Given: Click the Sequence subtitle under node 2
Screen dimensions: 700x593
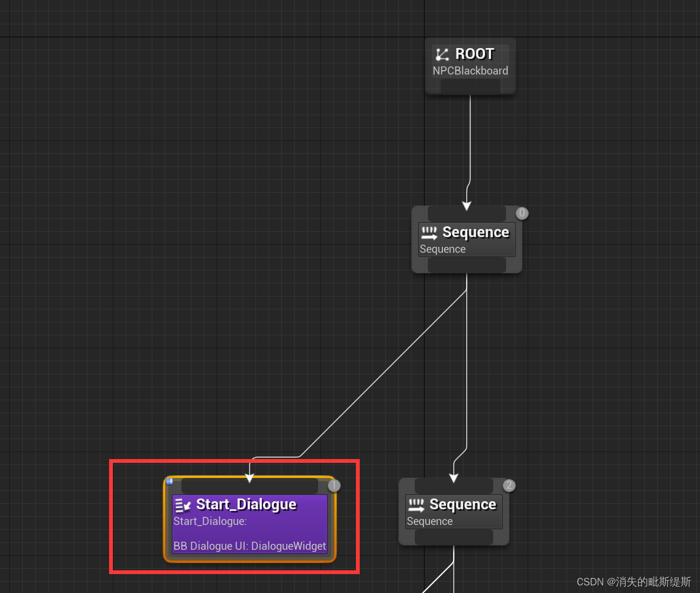Looking at the screenshot, I should (430, 521).
